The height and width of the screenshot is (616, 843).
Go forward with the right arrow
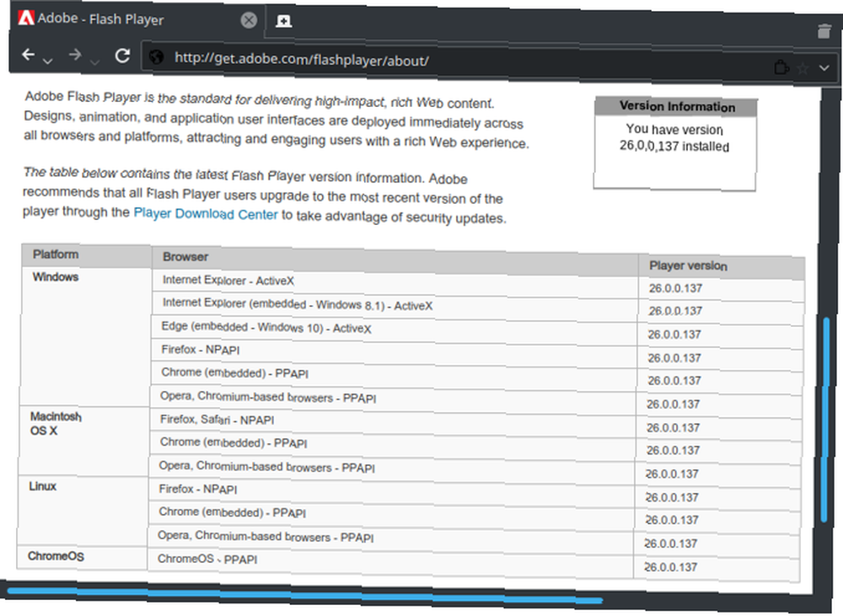pos(75,54)
